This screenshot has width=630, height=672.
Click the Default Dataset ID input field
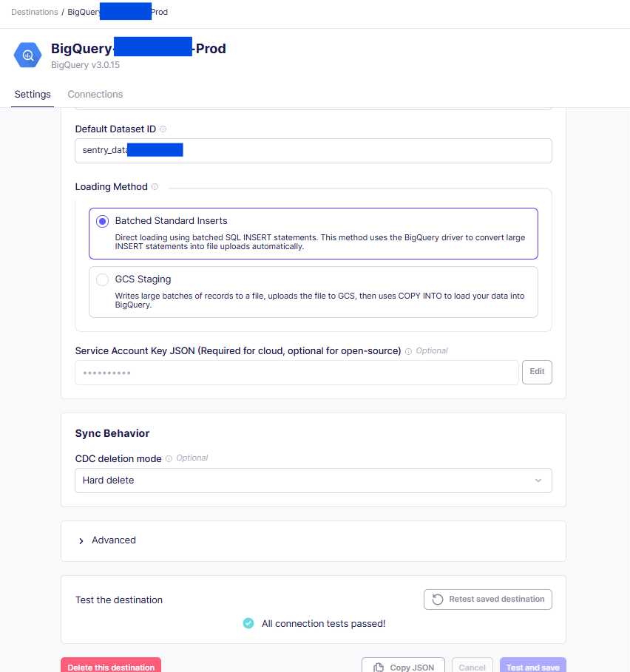pyautogui.click(x=313, y=150)
